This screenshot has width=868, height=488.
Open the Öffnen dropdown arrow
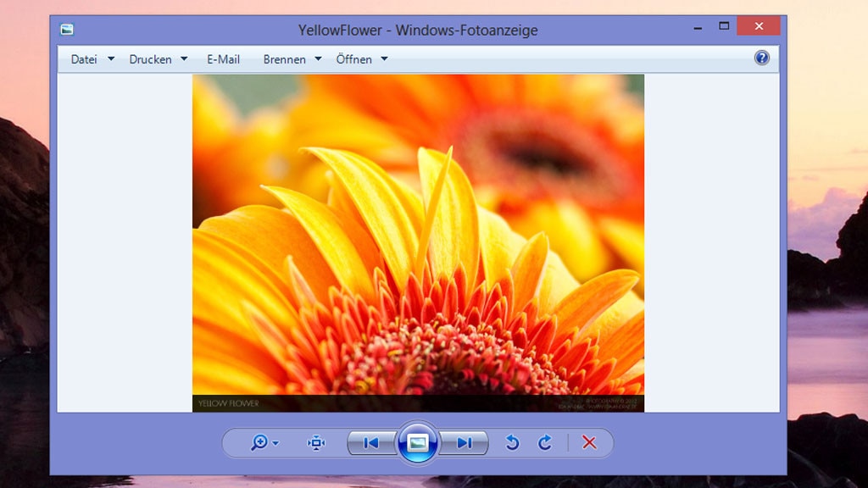coord(384,58)
